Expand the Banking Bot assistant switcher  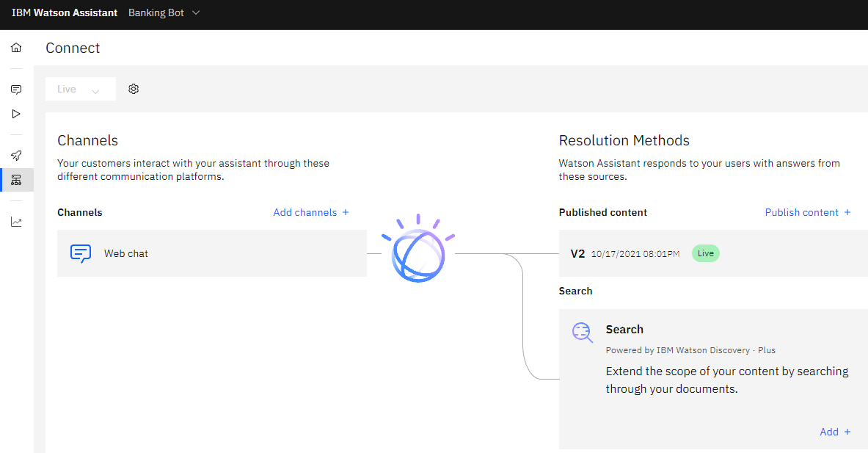click(163, 12)
